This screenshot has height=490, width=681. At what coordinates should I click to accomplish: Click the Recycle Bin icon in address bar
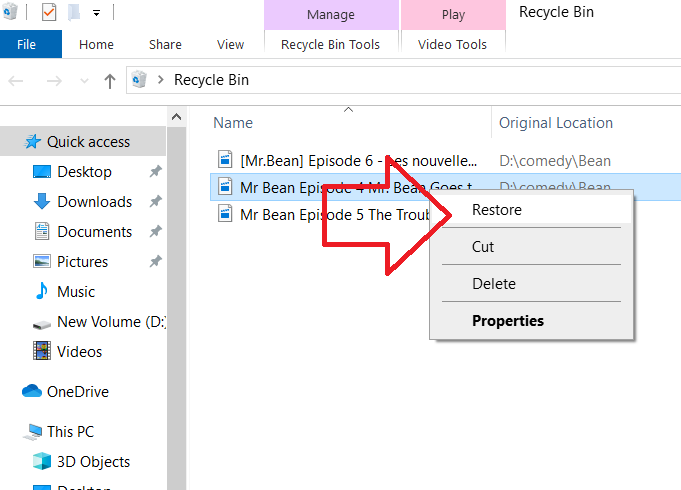(139, 79)
